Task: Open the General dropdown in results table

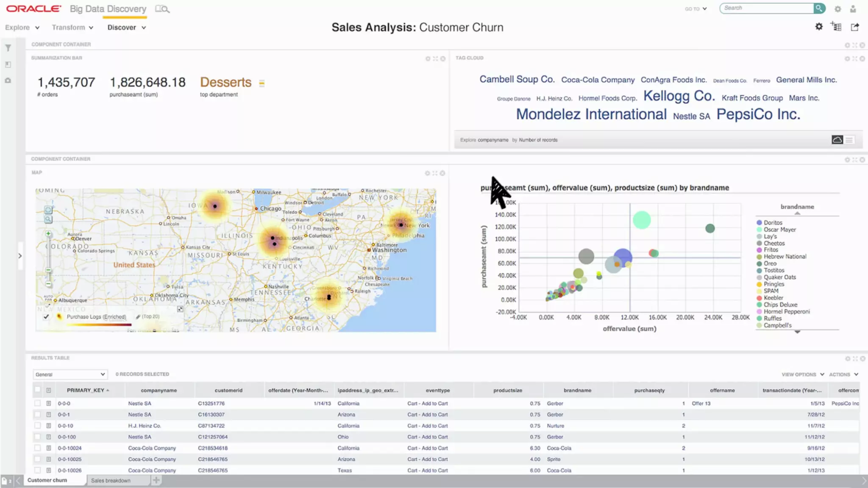Action: (x=70, y=374)
